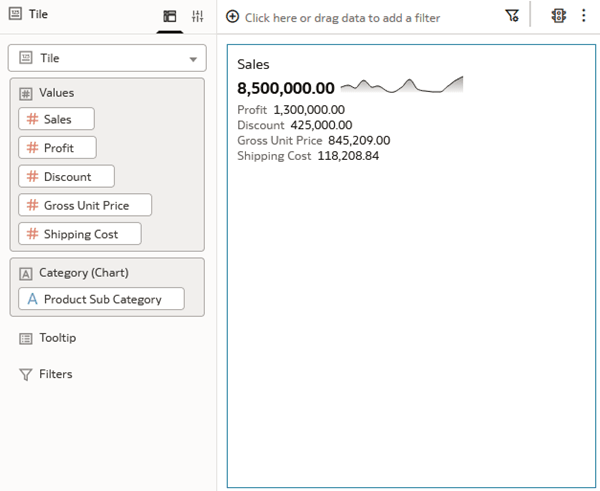600x491 pixels.
Task: Click the Tile icon in panel header
Action: (x=15, y=14)
